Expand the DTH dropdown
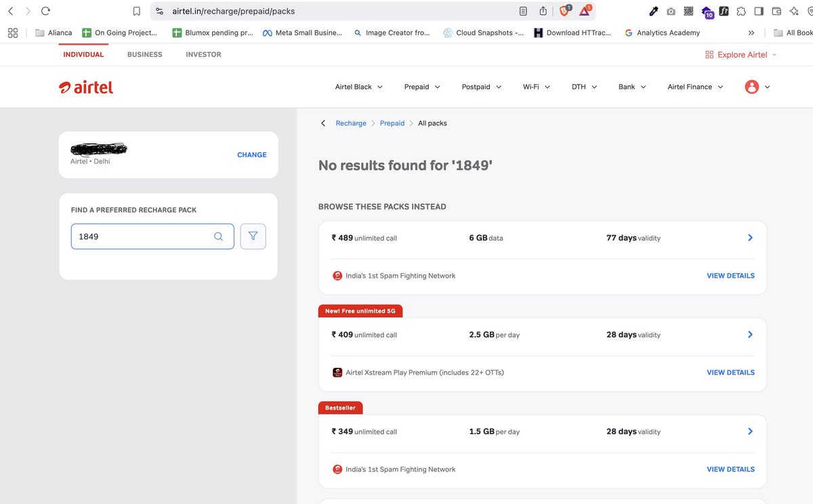Image resolution: width=813 pixels, height=504 pixels. point(584,87)
